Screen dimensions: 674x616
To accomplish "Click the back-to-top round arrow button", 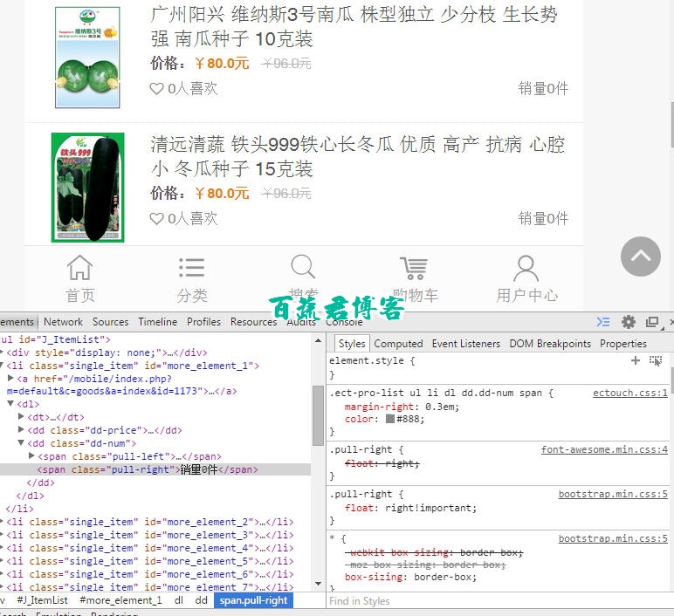I will point(641,257).
